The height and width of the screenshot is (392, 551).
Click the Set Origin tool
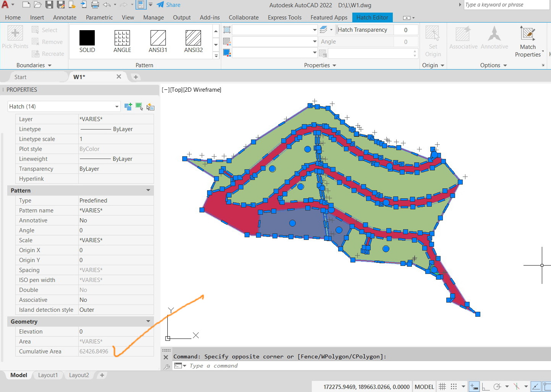(433, 40)
